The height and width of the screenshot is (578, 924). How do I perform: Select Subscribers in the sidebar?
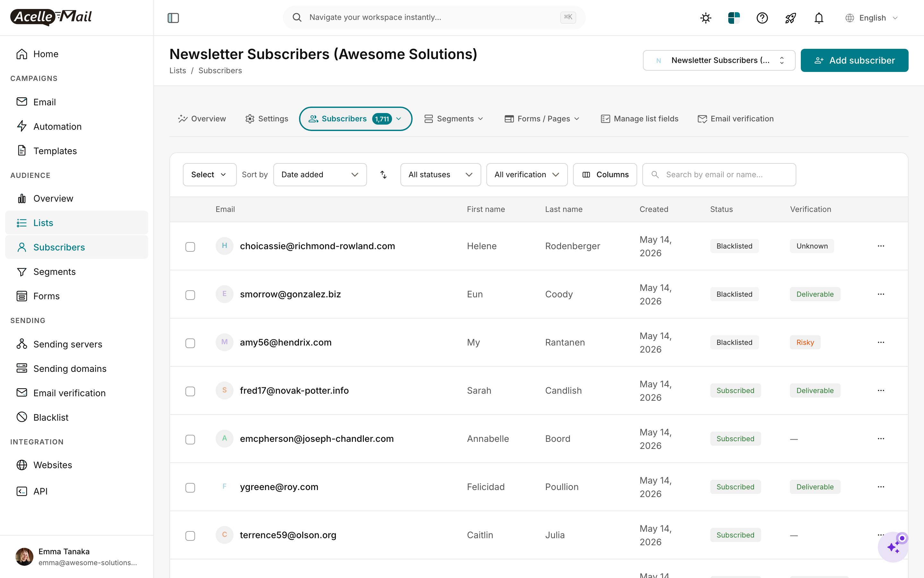click(x=76, y=247)
